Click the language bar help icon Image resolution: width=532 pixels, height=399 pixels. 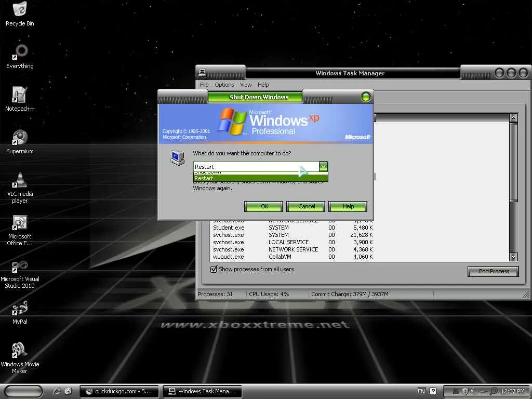click(433, 391)
